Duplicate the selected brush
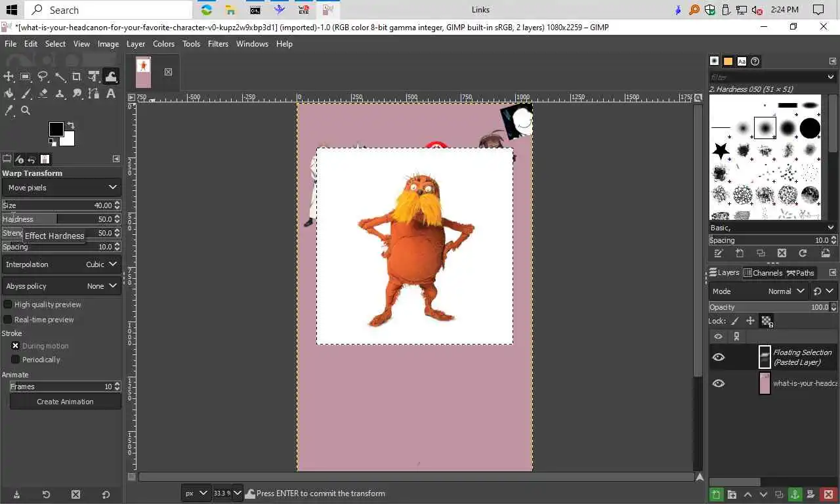 [761, 253]
